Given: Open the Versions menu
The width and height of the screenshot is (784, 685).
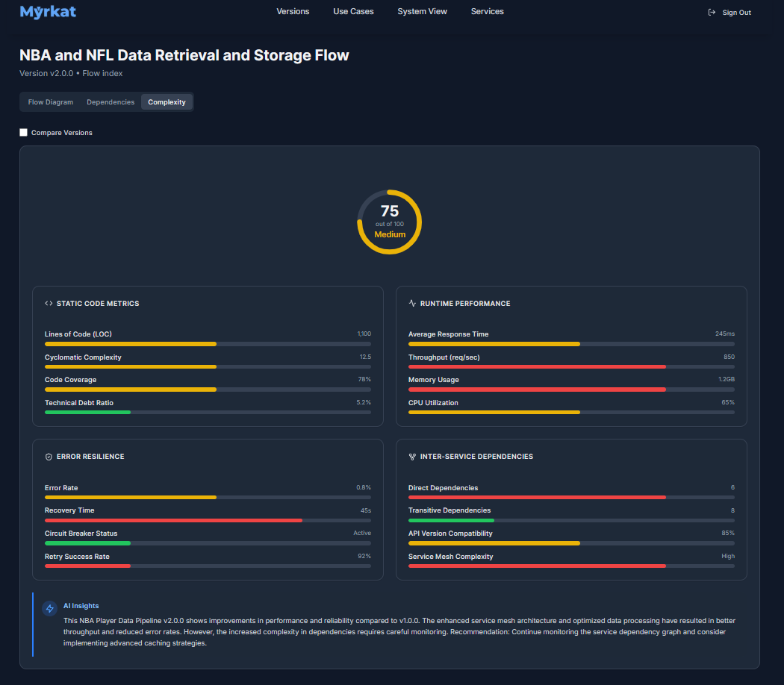Looking at the screenshot, I should (293, 11).
